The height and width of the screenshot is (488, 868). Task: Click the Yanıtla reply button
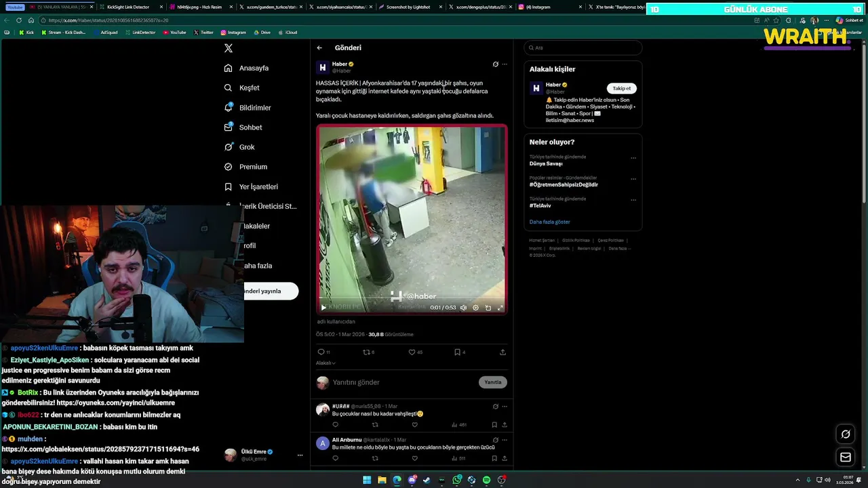[x=493, y=382]
